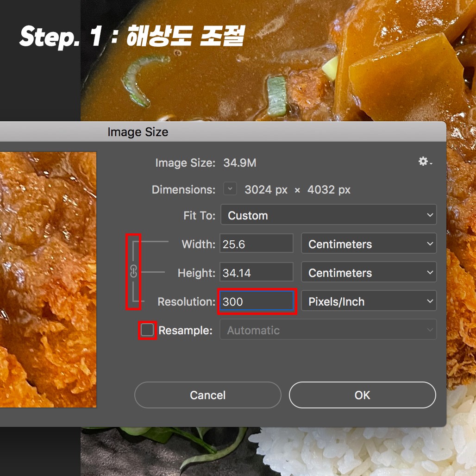The image size is (476, 476).
Task: Enable the Resample checkbox
Action: pos(147,330)
